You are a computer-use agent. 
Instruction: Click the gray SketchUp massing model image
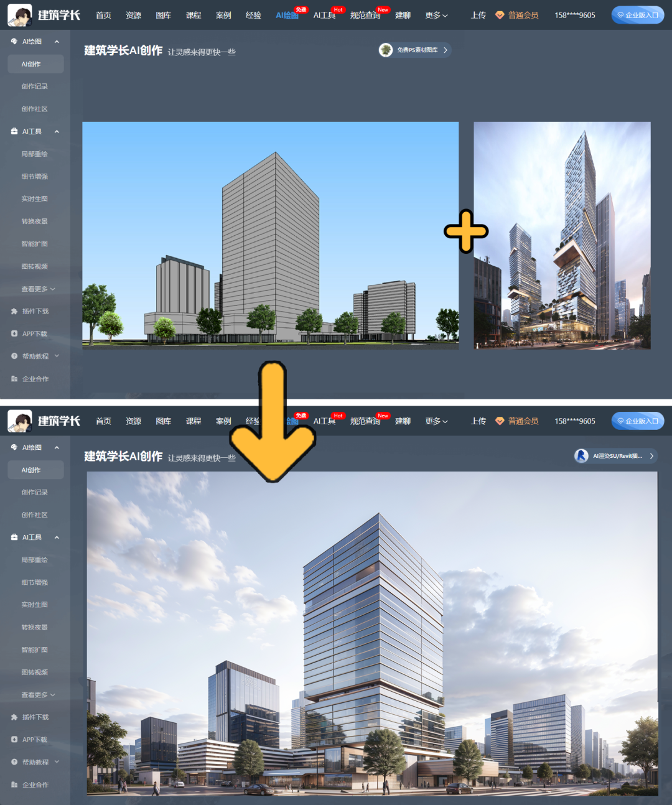click(271, 235)
